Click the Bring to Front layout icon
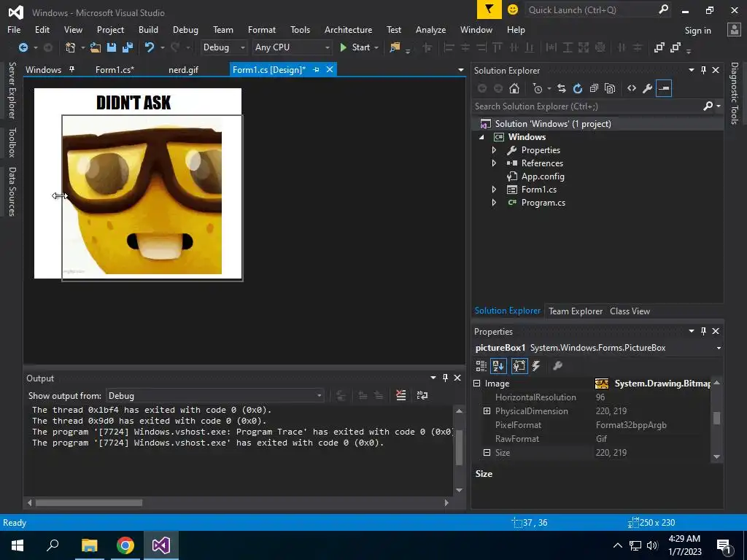 tap(659, 47)
